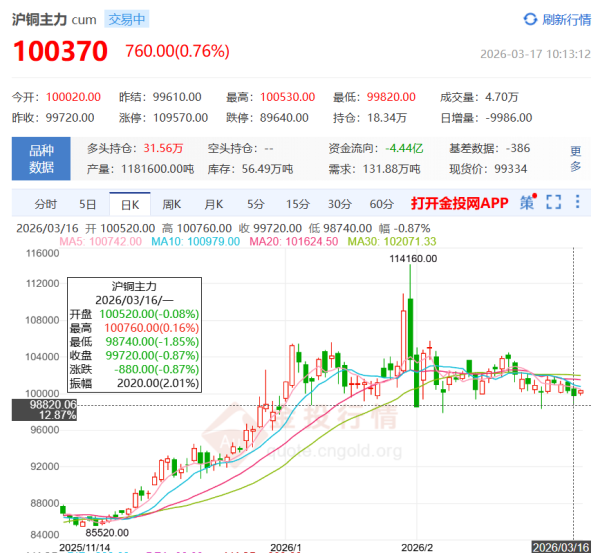
Task: Click 成交量 value 4.70万
Action: (x=502, y=97)
